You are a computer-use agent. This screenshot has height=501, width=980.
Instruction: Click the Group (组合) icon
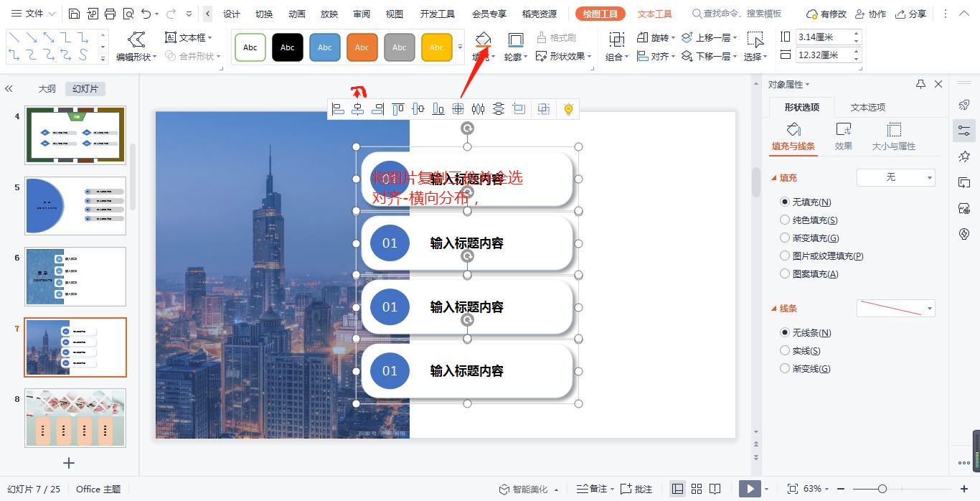(x=616, y=39)
